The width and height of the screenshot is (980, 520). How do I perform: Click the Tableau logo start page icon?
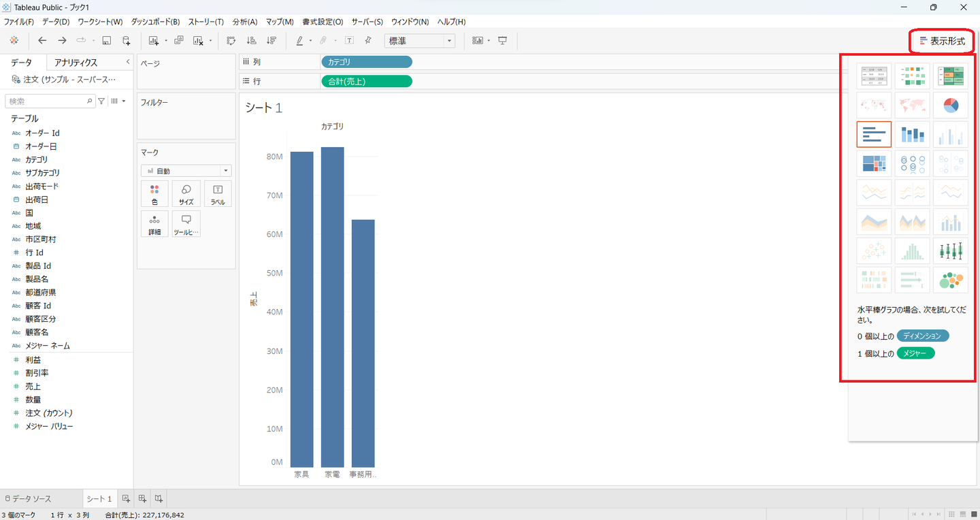14,41
